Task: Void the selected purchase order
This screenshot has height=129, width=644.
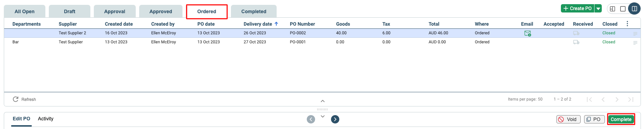Action: pyautogui.click(x=568, y=119)
